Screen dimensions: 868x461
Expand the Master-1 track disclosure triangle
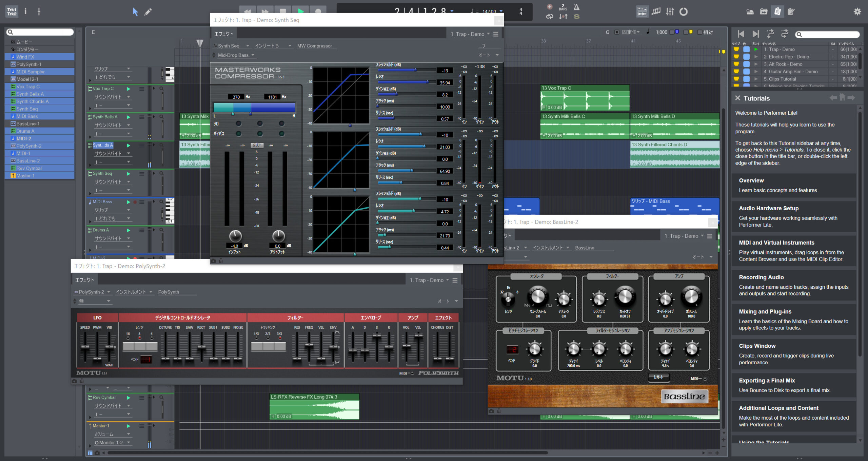point(90,445)
